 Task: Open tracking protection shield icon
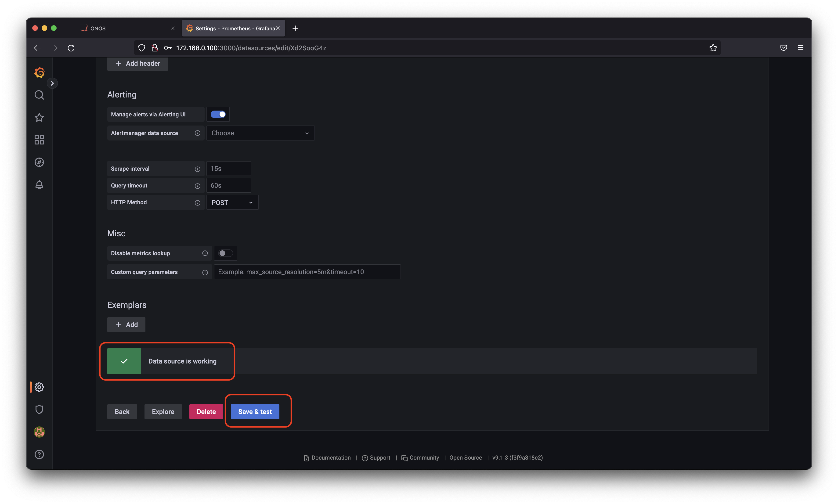pos(142,48)
